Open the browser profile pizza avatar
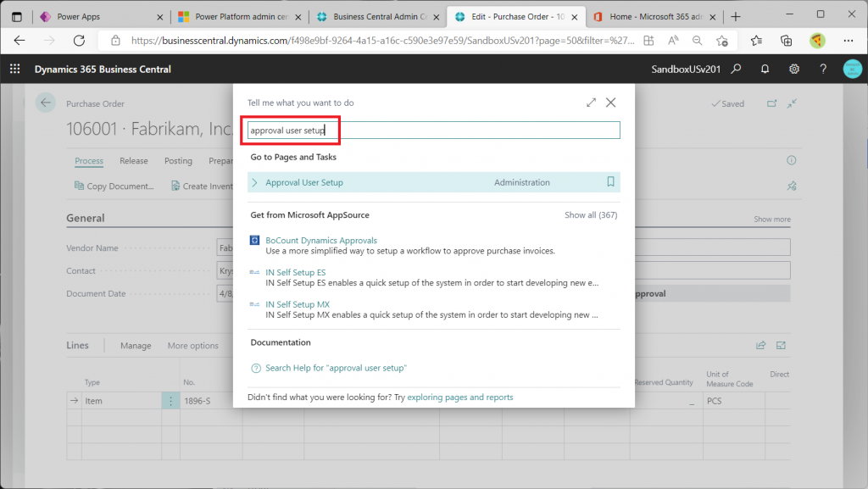 (x=817, y=41)
